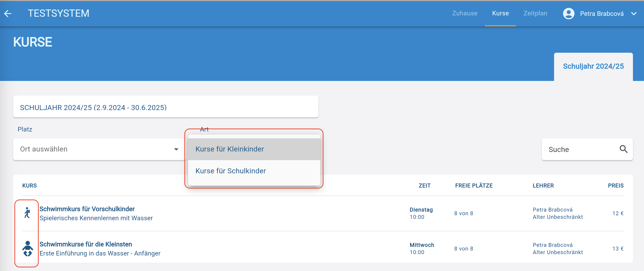
Task: Click the back arrow icon
Action: coord(8,13)
